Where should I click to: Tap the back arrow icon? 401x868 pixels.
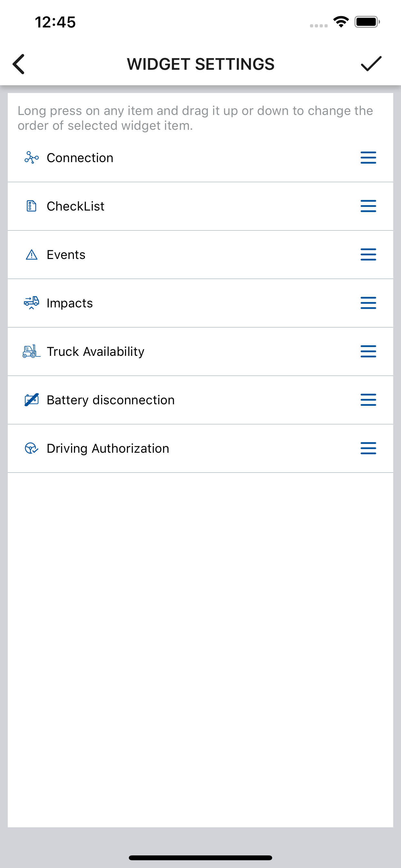tap(18, 64)
